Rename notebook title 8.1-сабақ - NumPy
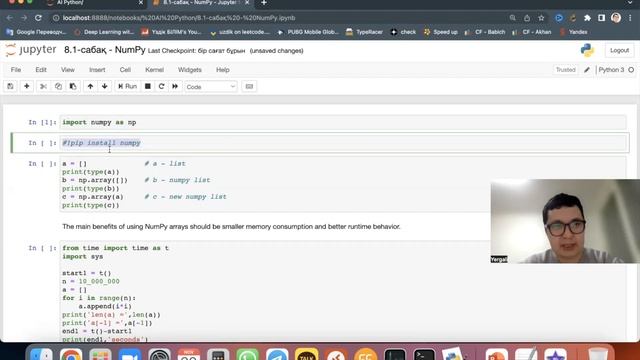This screenshot has height=360, width=640. [x=104, y=50]
